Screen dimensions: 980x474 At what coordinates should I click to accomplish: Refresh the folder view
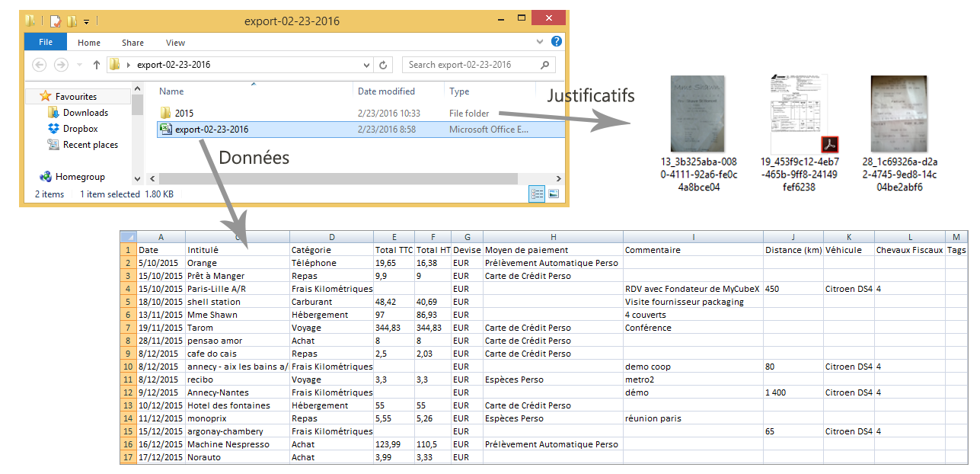click(x=384, y=65)
